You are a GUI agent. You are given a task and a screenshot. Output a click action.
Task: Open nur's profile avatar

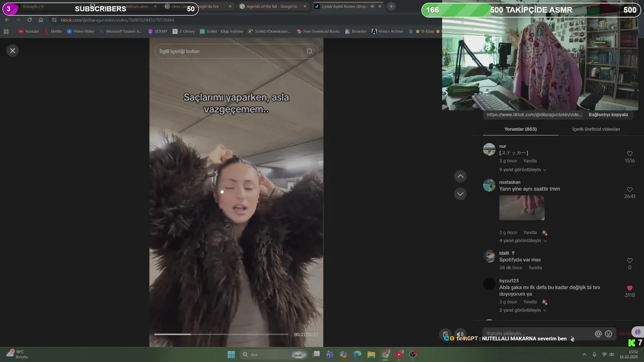489,149
